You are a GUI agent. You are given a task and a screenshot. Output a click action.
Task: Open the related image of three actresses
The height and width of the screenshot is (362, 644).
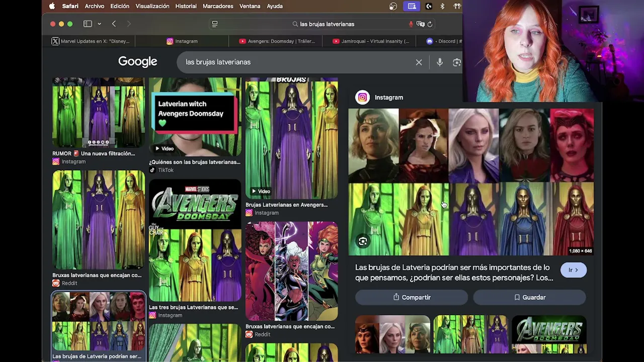pos(392,334)
